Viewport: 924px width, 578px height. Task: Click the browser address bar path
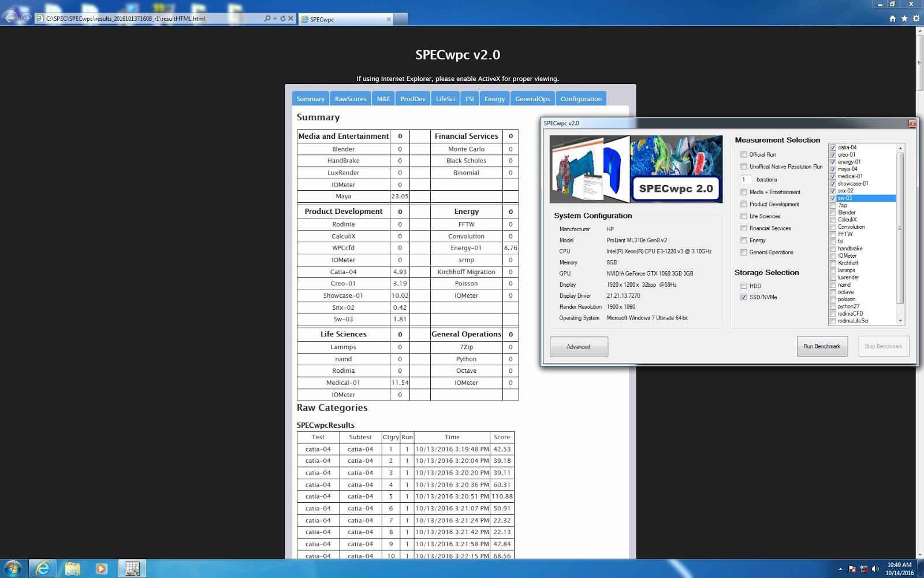click(125, 18)
